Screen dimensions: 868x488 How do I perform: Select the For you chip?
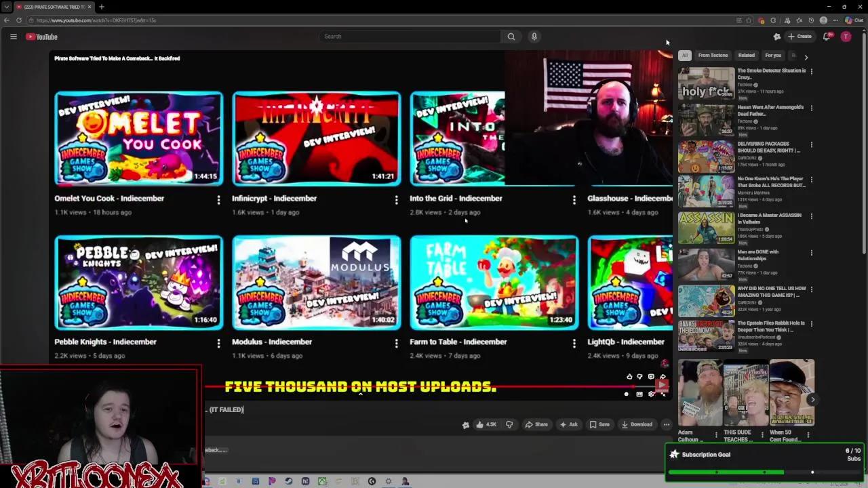point(773,56)
